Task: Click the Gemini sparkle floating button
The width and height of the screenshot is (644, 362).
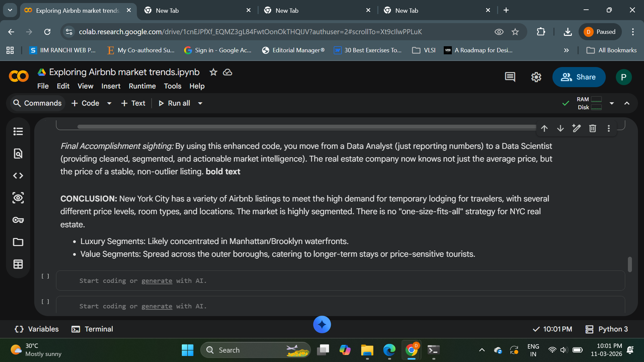Action: coord(322,324)
